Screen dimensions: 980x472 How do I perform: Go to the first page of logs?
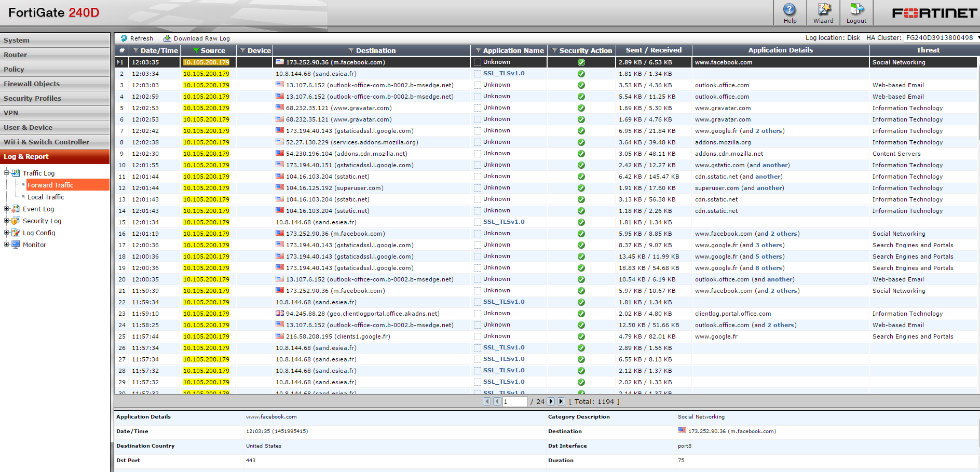[x=486, y=401]
